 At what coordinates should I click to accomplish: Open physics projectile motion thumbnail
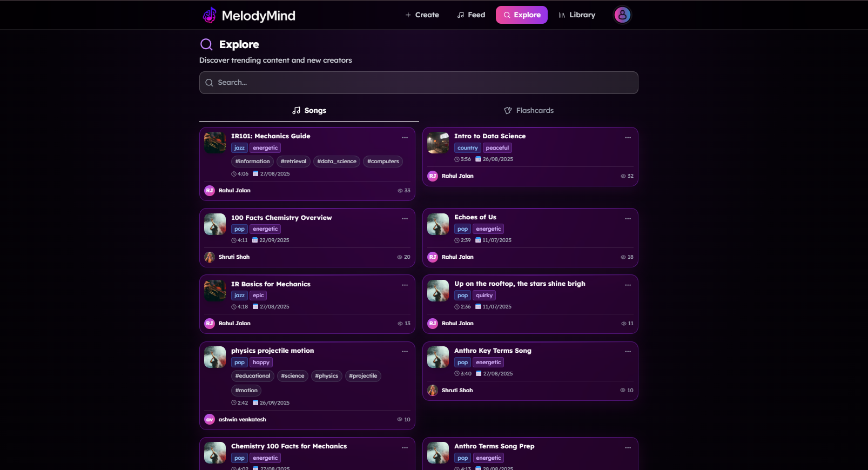pyautogui.click(x=215, y=357)
